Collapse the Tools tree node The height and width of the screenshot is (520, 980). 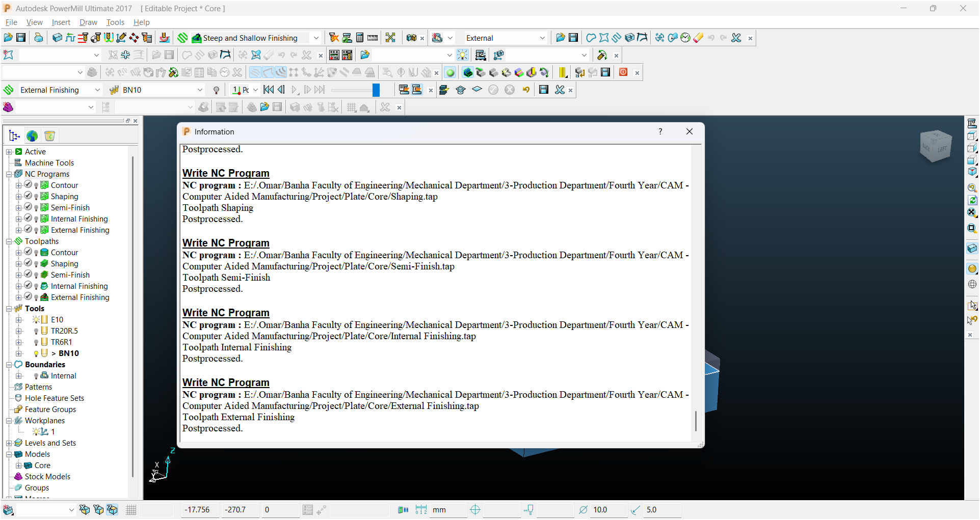tap(9, 309)
